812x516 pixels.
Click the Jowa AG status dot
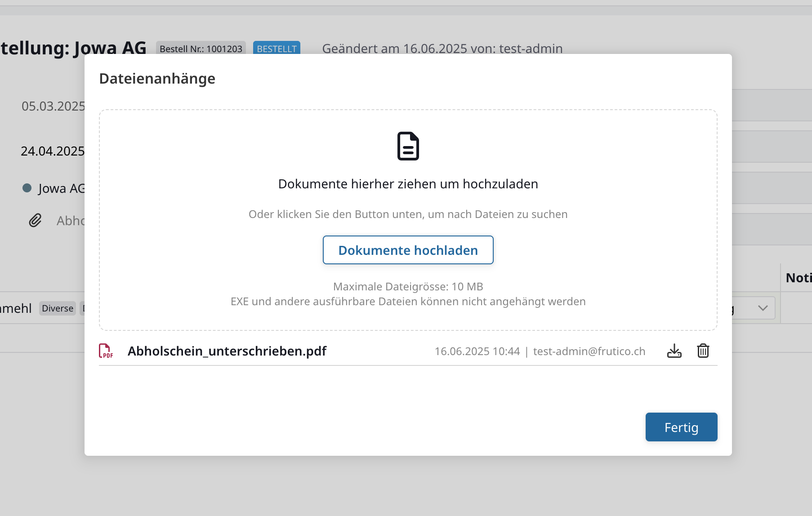pyautogui.click(x=27, y=188)
